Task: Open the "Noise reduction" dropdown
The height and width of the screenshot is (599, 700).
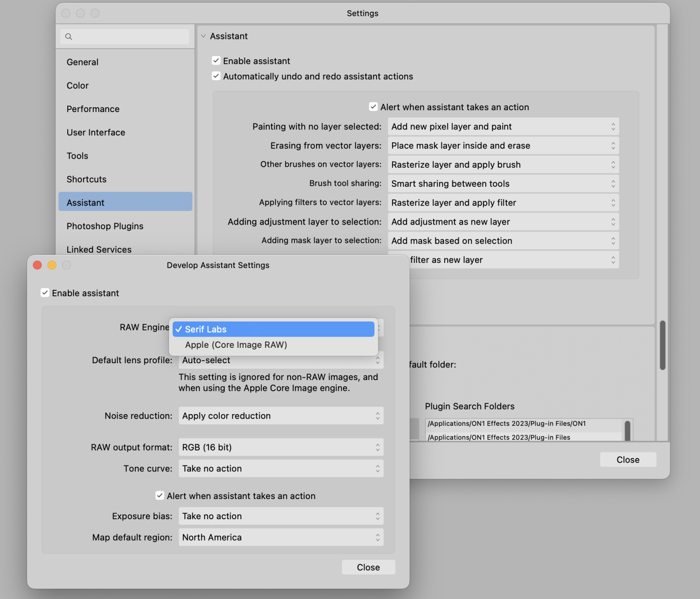Action: (x=280, y=416)
